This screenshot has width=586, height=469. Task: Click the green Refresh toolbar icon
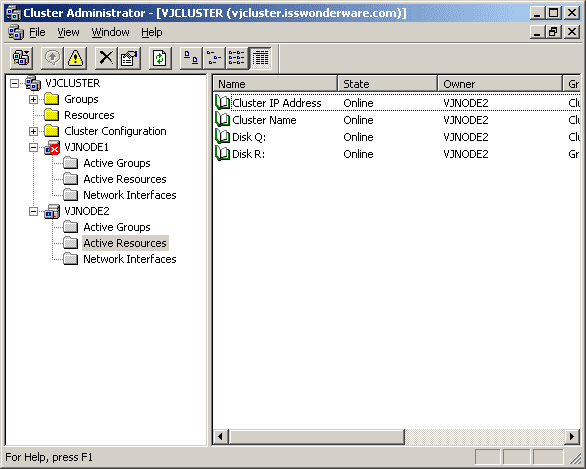coord(160,58)
